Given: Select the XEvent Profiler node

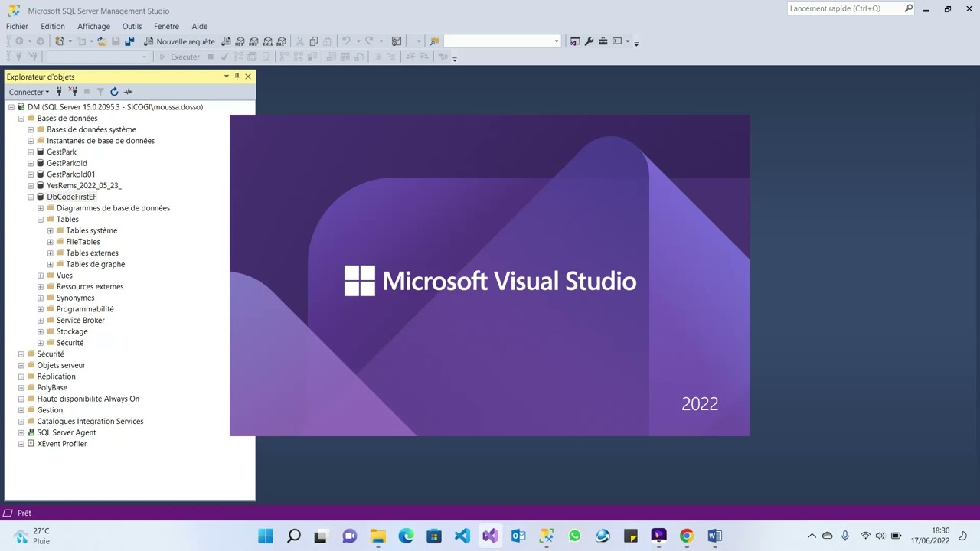Looking at the screenshot, I should [x=61, y=444].
